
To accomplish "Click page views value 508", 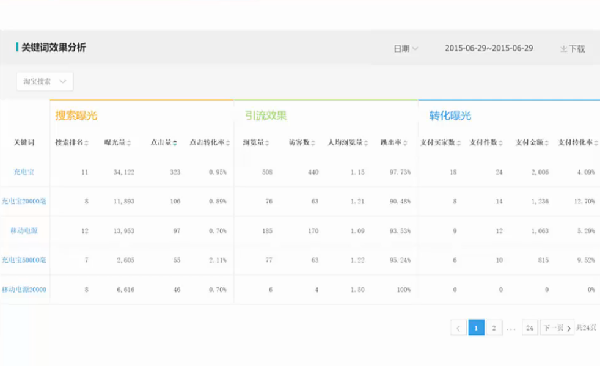I will click(267, 172).
